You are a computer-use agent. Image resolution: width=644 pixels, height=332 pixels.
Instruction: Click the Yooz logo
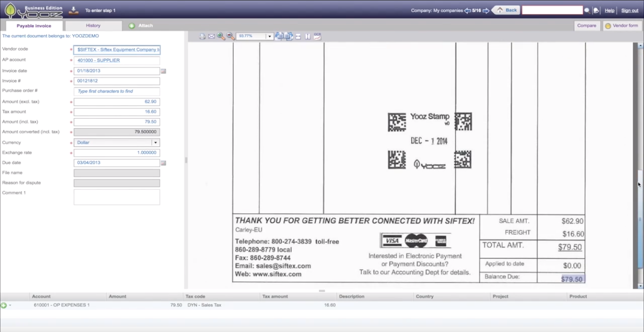33,10
